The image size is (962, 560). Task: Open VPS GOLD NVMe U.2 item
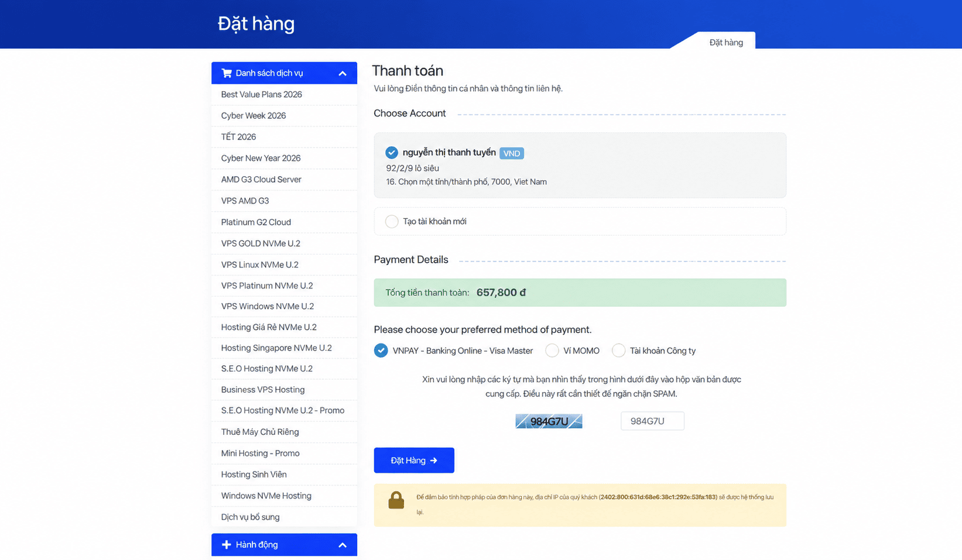284,243
